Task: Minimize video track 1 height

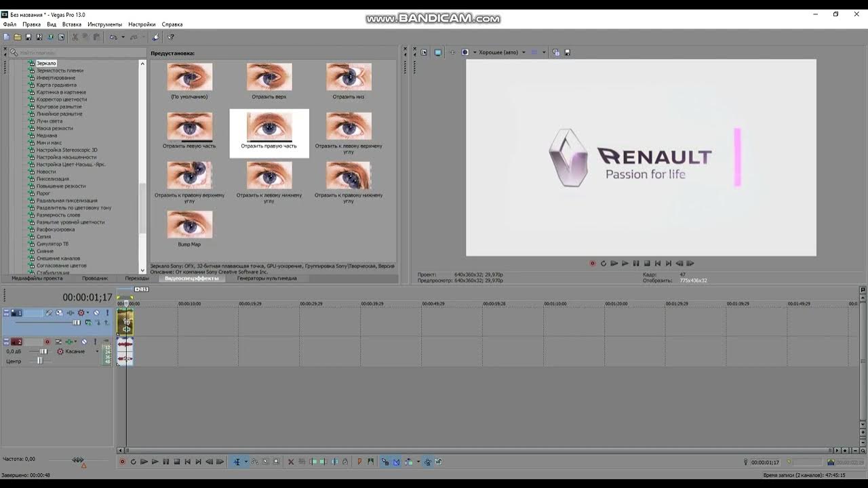Action: 6,311
